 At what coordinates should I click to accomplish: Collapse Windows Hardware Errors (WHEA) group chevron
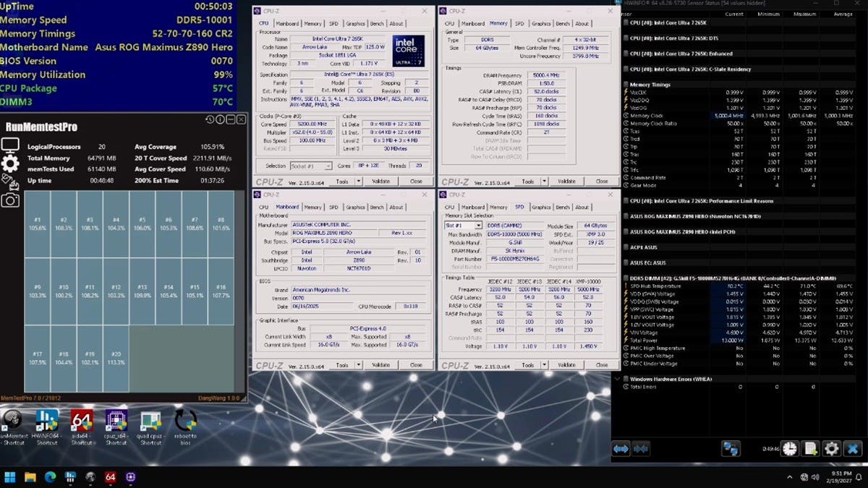coord(617,379)
